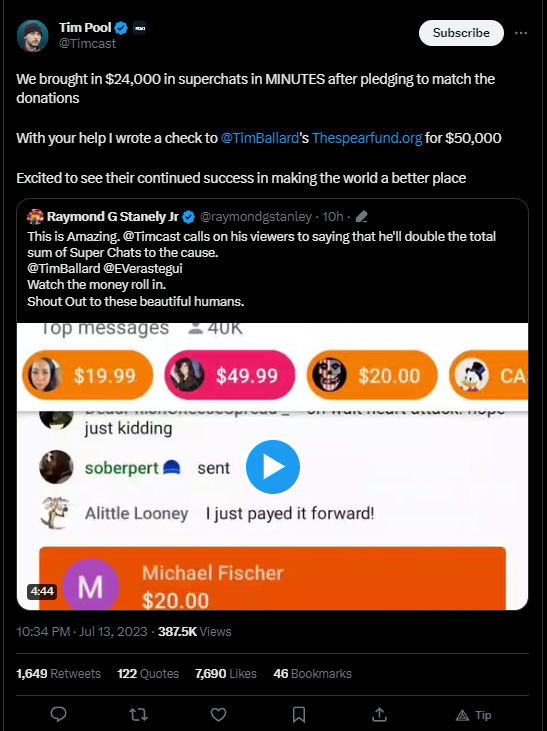Screen dimensions: 547x731
Task: Open Raymond G Stanely Jr's quoted profile
Action: pyautogui.click(x=112, y=217)
